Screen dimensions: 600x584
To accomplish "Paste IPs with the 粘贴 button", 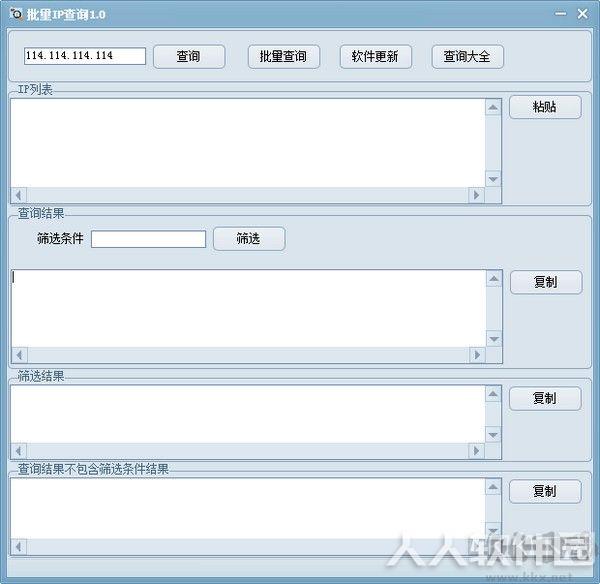I will click(545, 107).
